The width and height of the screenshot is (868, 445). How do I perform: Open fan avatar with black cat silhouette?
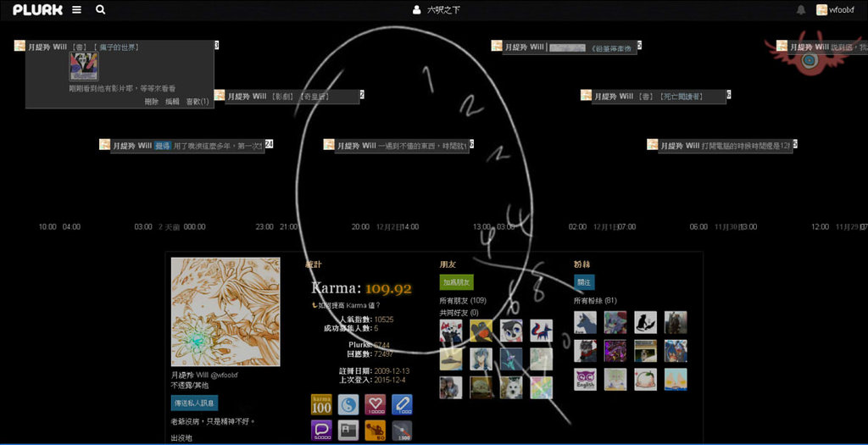[645, 322]
